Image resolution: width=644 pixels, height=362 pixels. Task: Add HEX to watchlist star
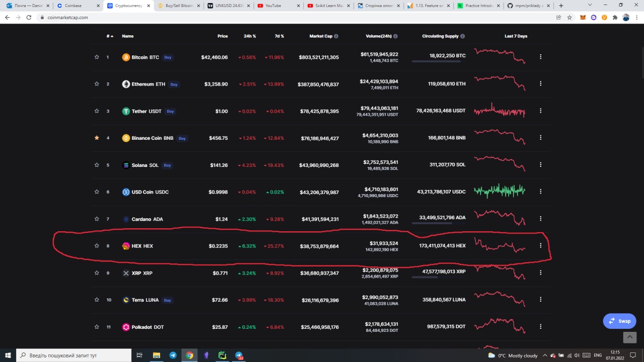pos(97,246)
